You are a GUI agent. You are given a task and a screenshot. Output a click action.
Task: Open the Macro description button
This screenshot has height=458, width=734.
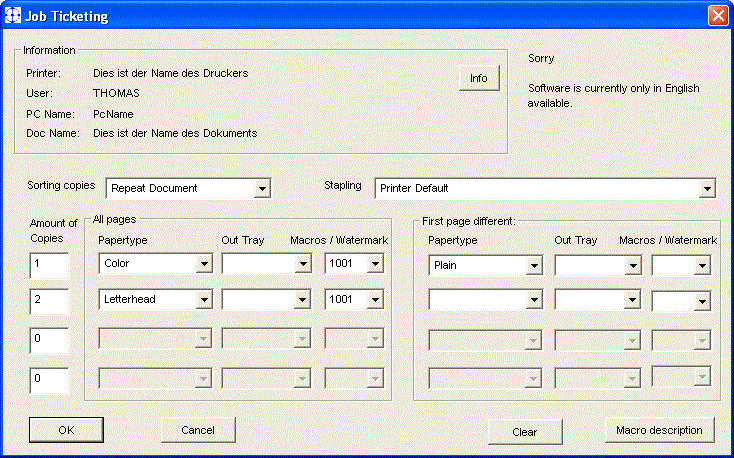(x=659, y=430)
